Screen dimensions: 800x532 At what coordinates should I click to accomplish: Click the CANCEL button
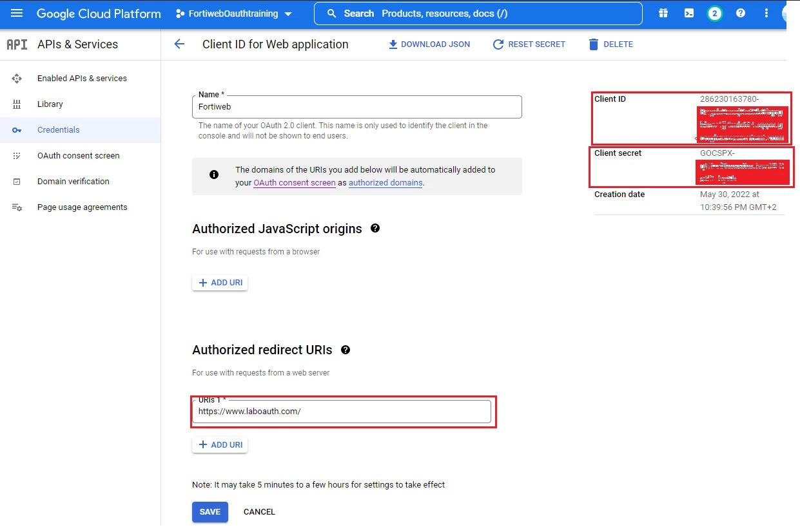click(x=259, y=512)
